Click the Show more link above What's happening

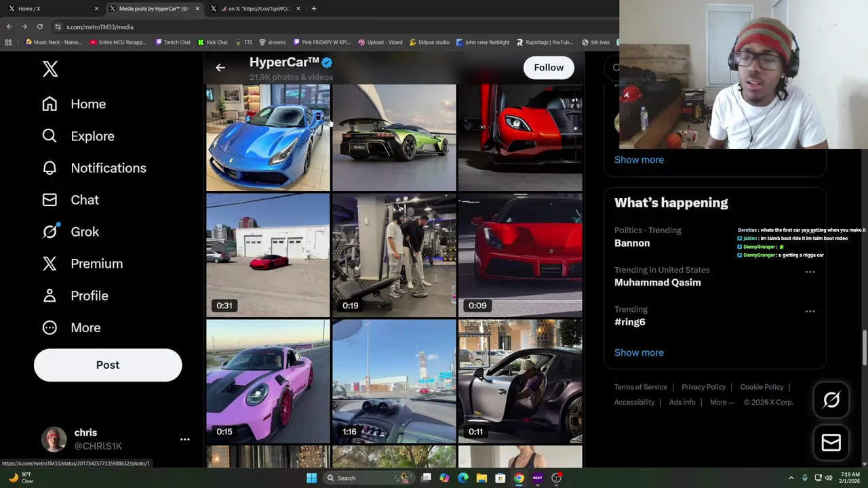639,160
